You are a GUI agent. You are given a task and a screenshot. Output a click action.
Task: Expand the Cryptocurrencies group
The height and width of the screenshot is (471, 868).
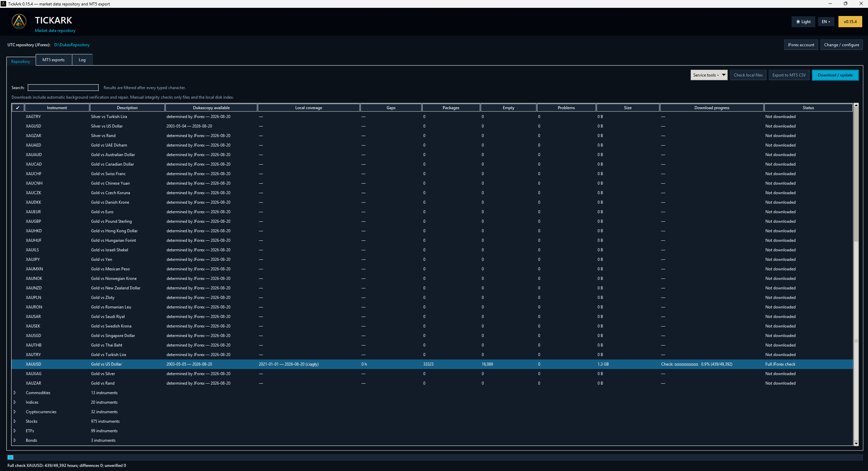tap(15, 412)
